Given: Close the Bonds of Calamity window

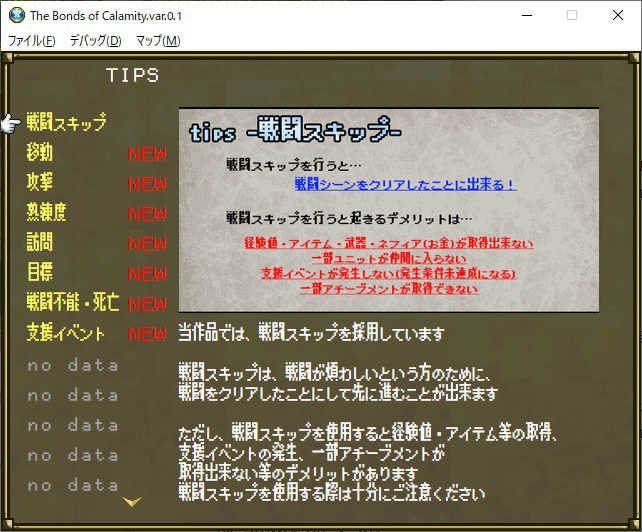Looking at the screenshot, I should point(618,16).
